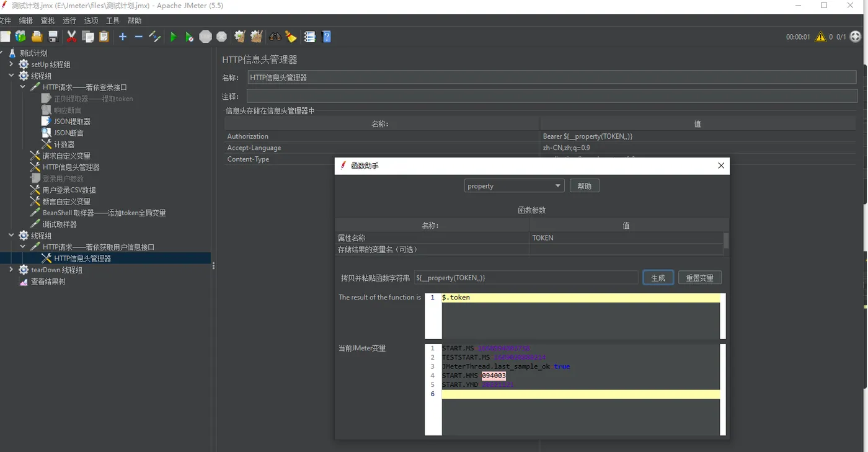Screen dimensions: 868x452
Task: Select 用户登录CSV数据 element
Action: [69, 190]
